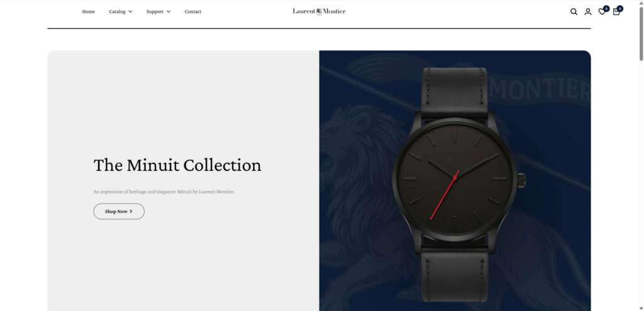This screenshot has height=311, width=644.
Task: Open the Catalog menu label
Action: (x=117, y=11)
